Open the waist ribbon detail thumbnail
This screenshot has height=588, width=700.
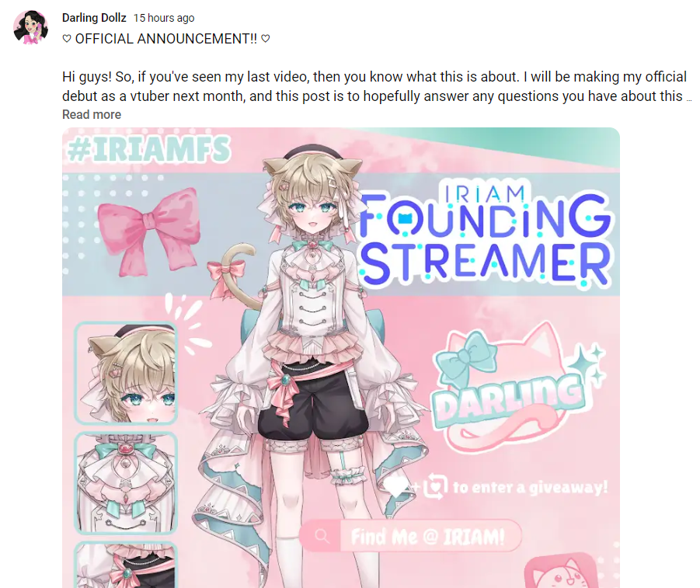(126, 565)
